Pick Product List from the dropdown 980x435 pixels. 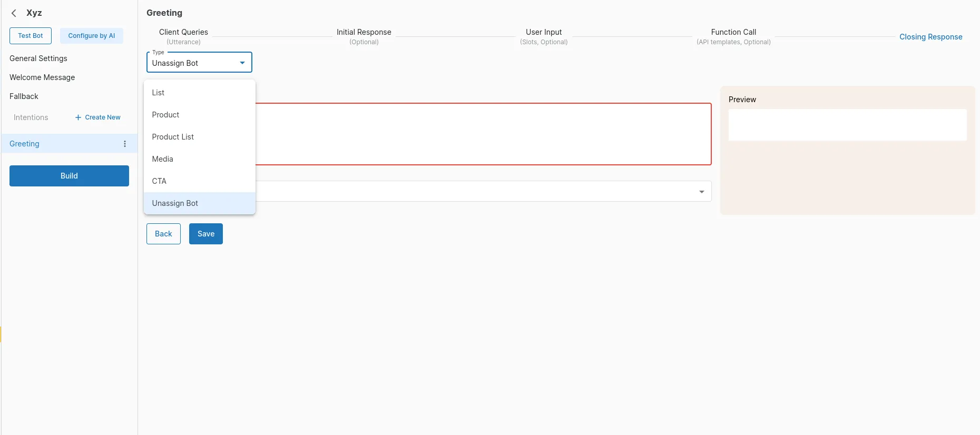coord(200,137)
